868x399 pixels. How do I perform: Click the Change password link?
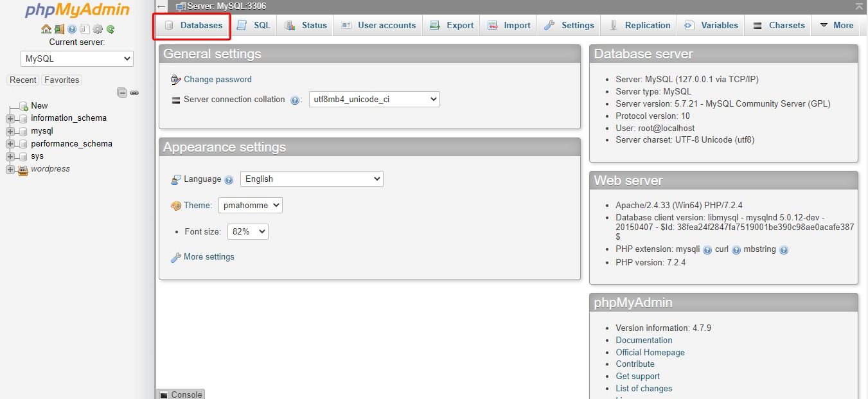pos(218,80)
